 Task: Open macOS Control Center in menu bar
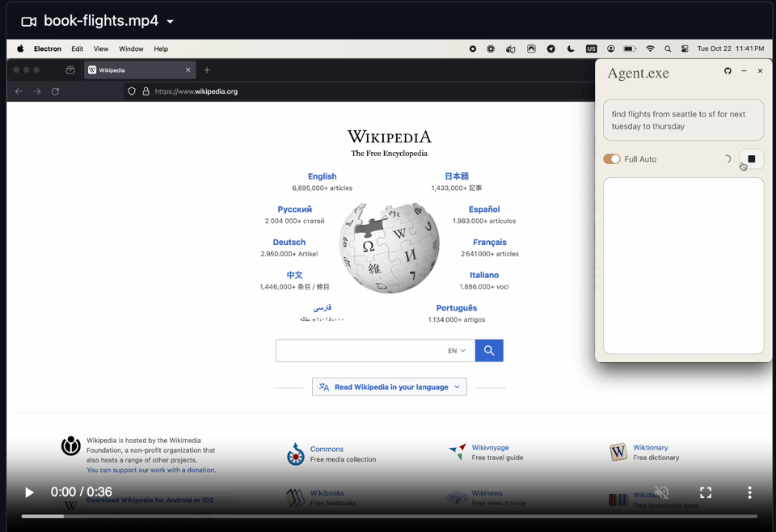(685, 49)
